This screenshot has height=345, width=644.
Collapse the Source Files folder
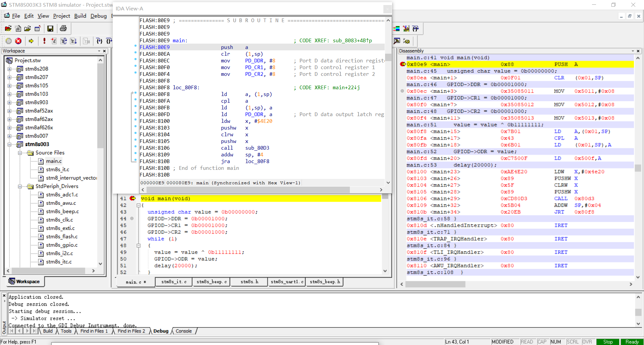pyautogui.click(x=20, y=153)
